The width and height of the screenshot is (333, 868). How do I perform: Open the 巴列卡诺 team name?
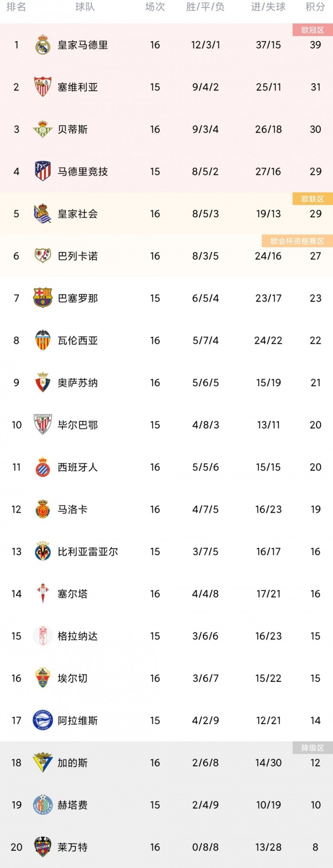click(78, 256)
